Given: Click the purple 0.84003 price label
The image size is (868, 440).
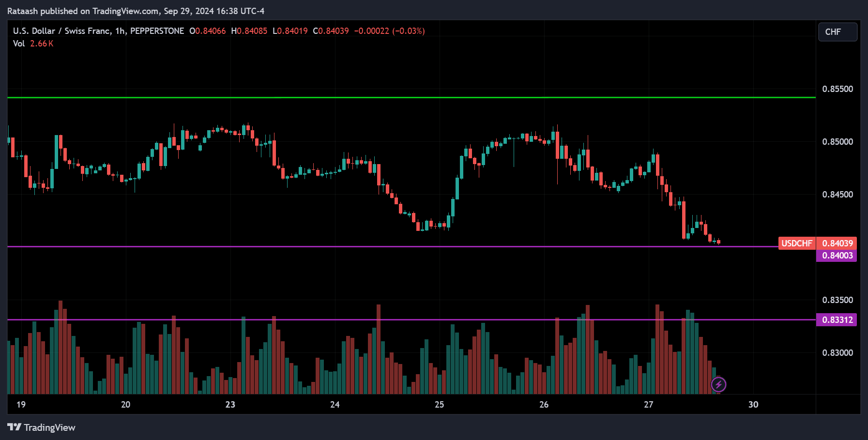Looking at the screenshot, I should (837, 256).
